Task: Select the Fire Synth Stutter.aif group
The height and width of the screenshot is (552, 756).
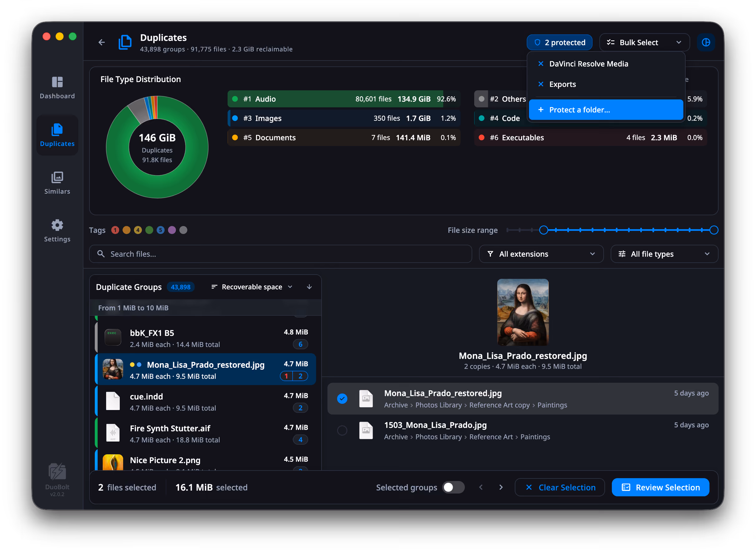Action: (205, 433)
